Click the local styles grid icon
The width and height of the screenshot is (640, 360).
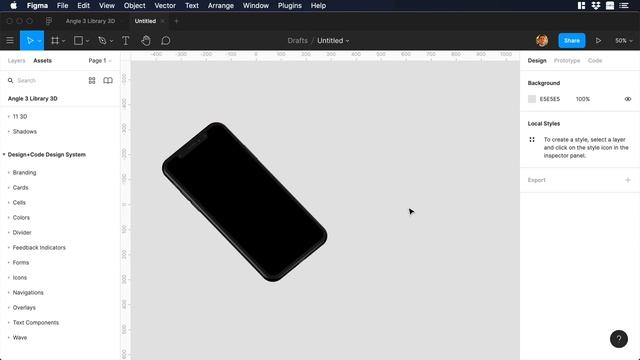pyautogui.click(x=532, y=140)
